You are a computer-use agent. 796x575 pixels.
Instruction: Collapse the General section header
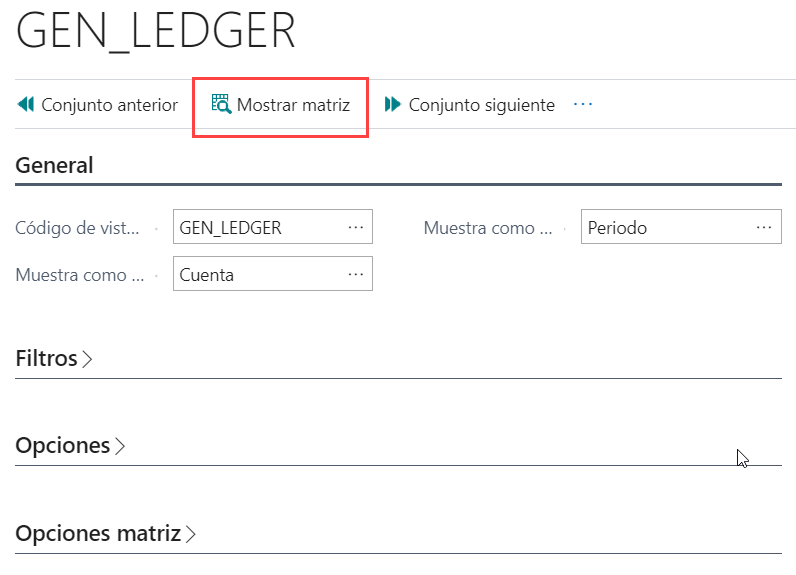point(55,165)
